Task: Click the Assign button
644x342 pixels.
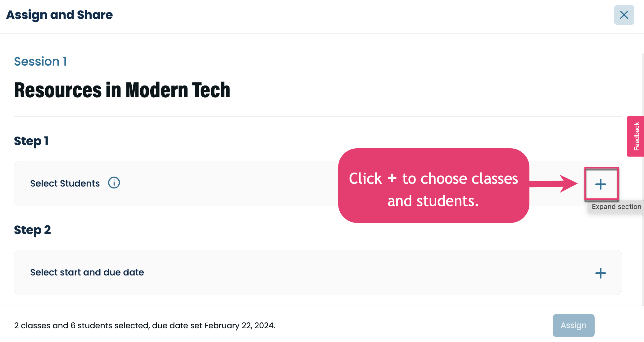Action: tap(574, 325)
